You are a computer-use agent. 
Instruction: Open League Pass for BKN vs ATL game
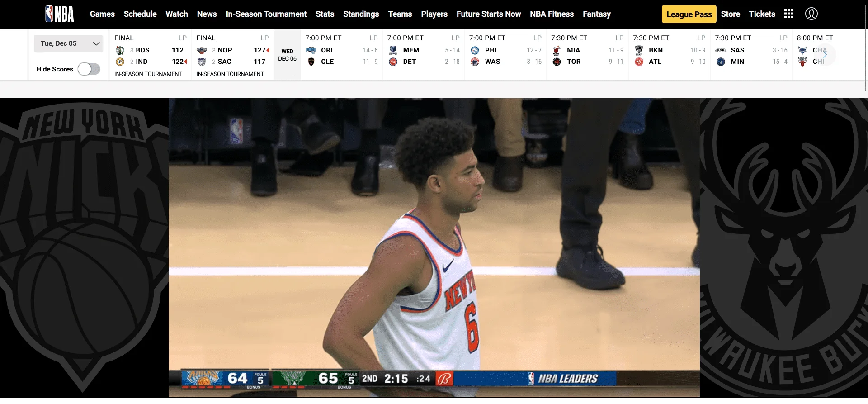tap(701, 38)
